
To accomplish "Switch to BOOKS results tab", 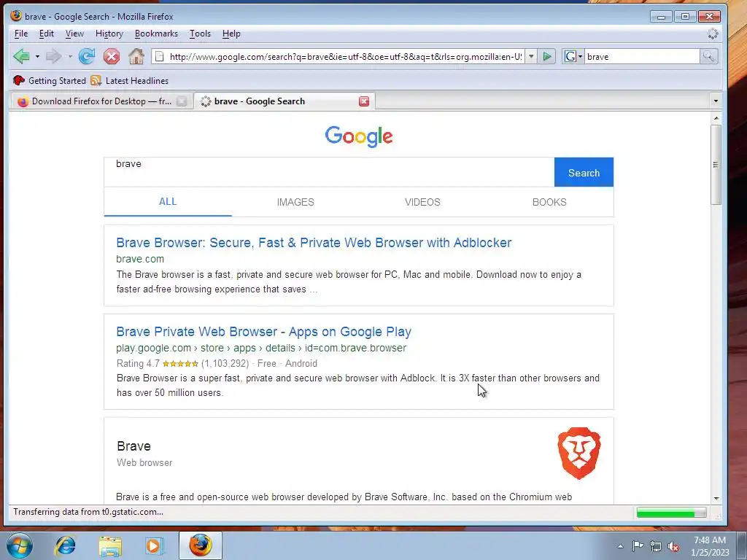I will (x=549, y=203).
